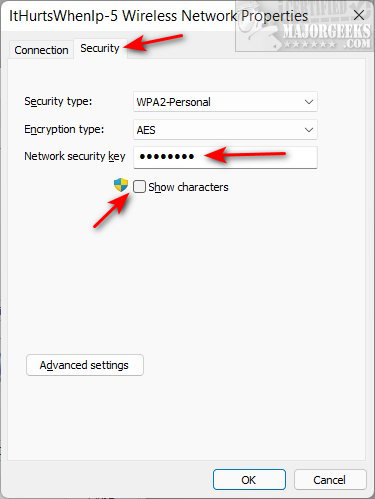
Task: Dismiss changes with the Cancel button
Action: point(330,480)
